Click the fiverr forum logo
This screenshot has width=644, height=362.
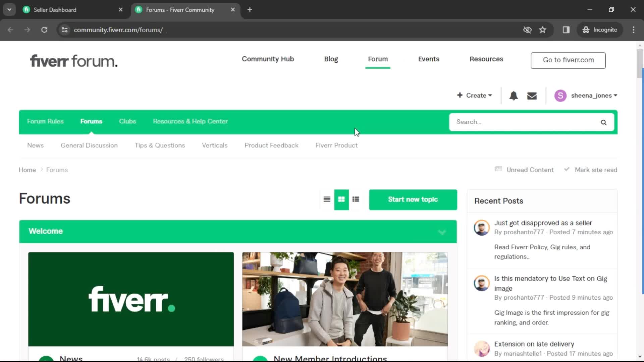(x=74, y=61)
